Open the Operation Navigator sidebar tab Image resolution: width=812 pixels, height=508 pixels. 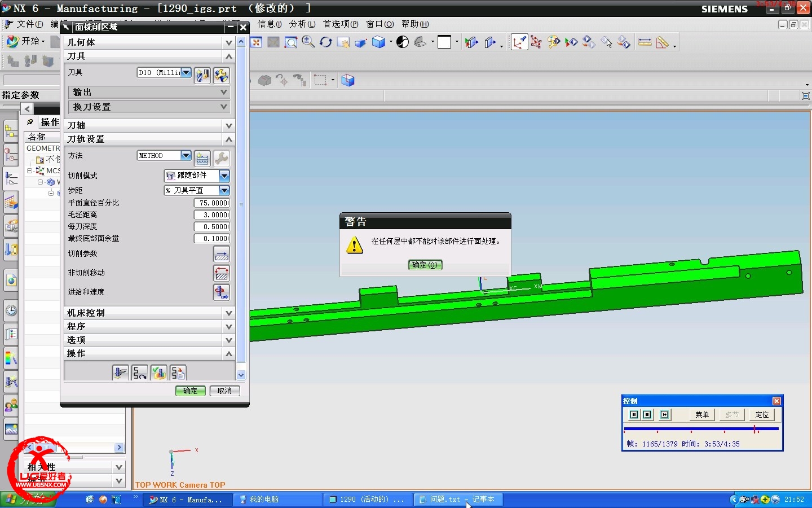pos(11,179)
